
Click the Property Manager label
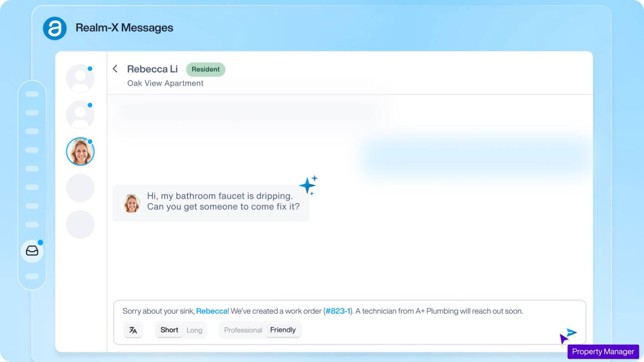[x=603, y=351]
